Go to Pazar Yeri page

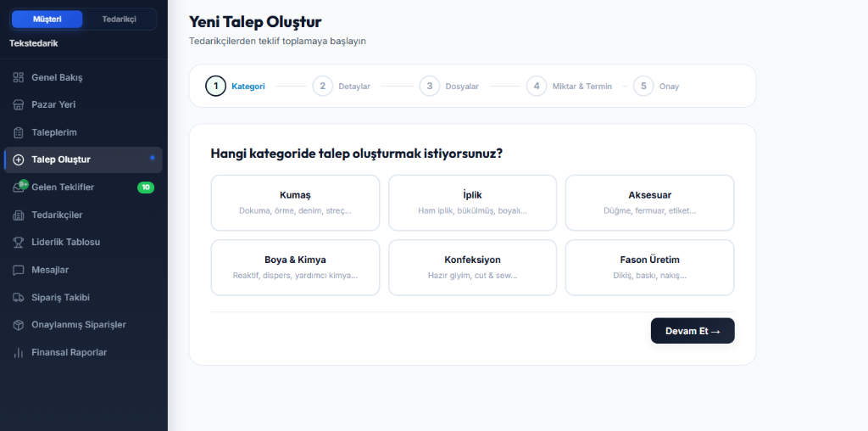[83, 104]
